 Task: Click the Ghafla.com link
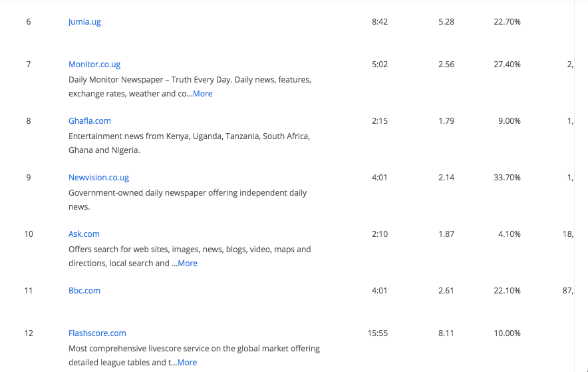click(90, 121)
